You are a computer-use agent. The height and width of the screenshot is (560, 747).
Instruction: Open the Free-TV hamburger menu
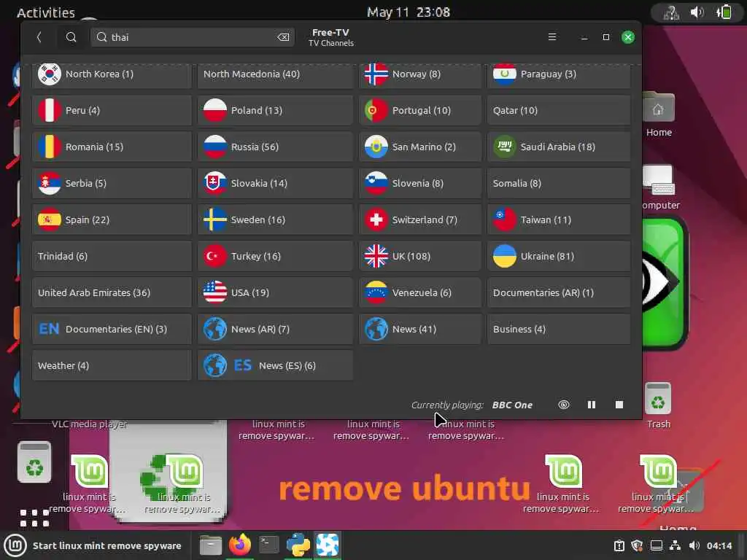pyautogui.click(x=552, y=37)
